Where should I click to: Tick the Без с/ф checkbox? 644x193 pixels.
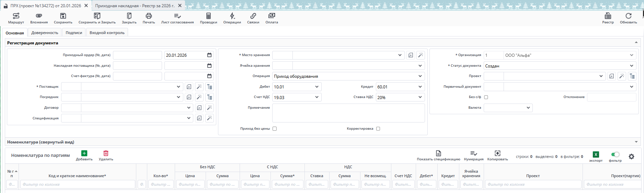pos(486,97)
